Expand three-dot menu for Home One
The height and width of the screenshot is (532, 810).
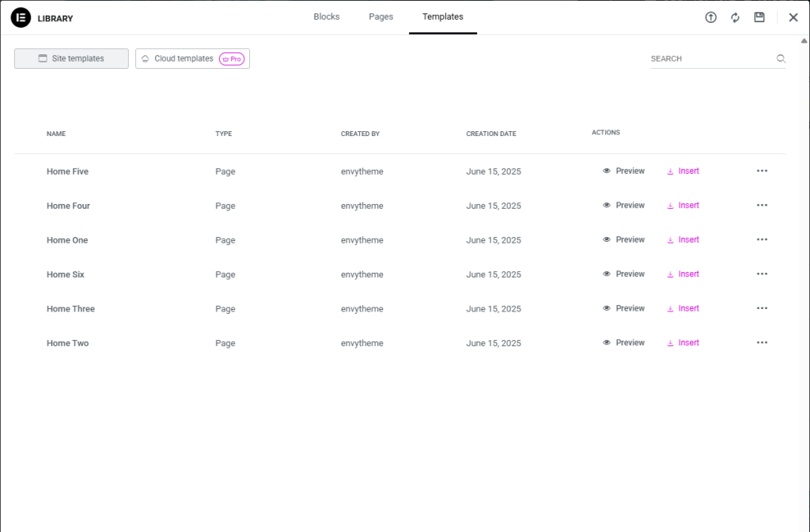[762, 240]
